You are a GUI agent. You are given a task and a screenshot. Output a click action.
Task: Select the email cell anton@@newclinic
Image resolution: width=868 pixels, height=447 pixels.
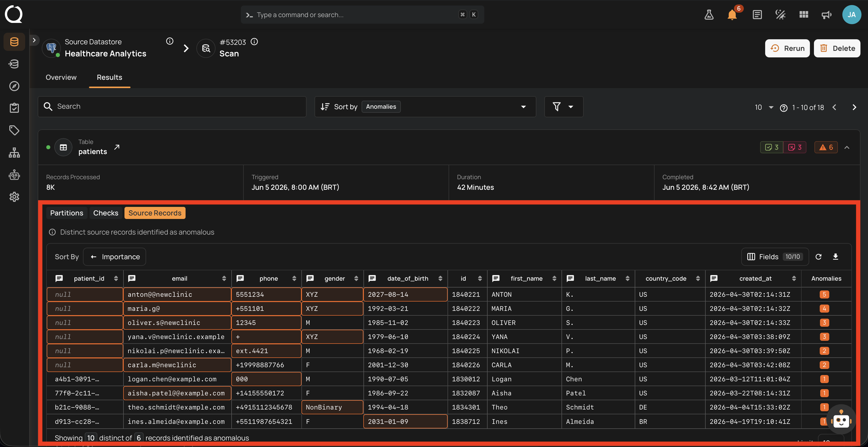177,294
